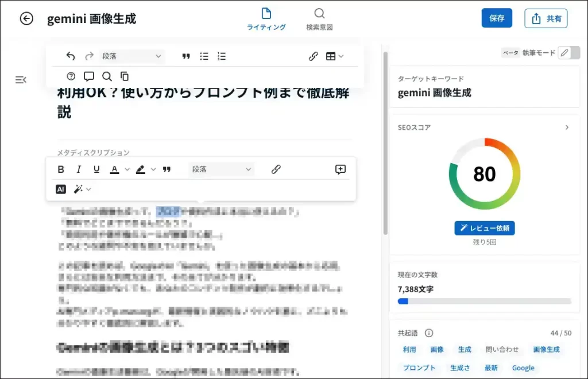Click the 保存 button
The height and width of the screenshot is (379, 588).
click(x=497, y=18)
